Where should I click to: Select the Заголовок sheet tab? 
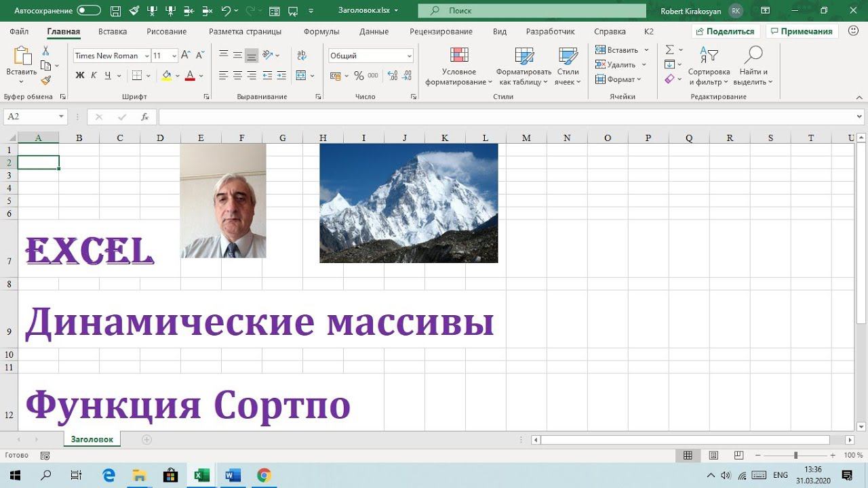coord(92,439)
